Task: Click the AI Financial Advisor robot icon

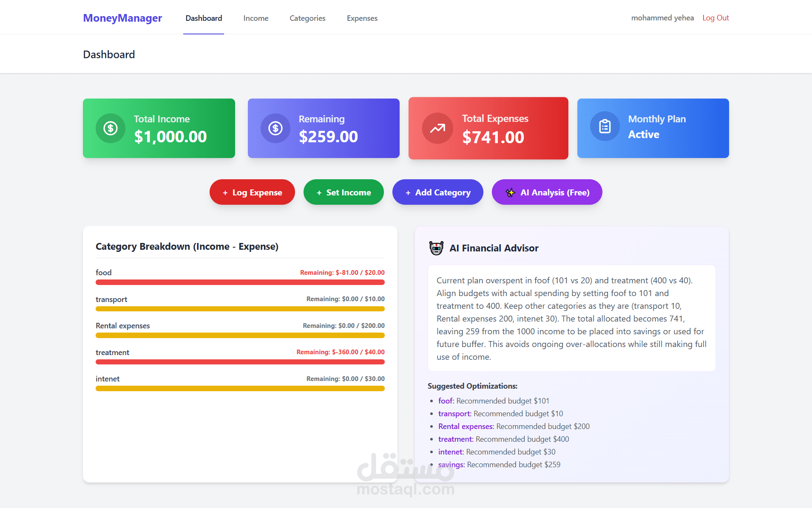Action: (436, 248)
